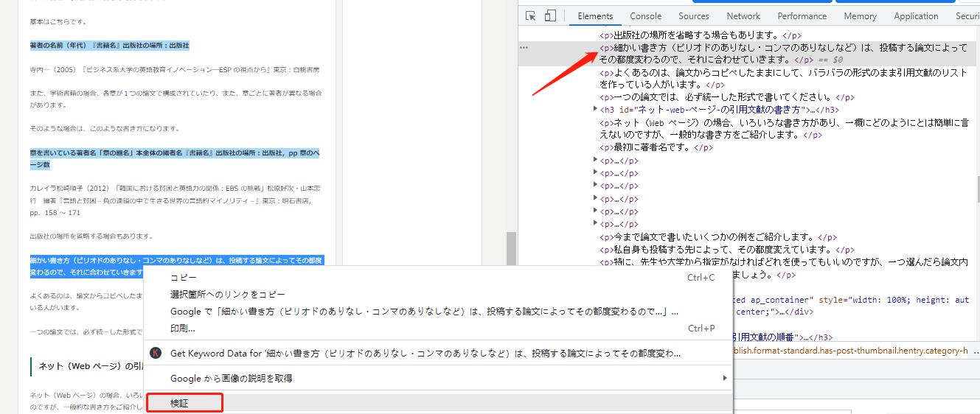
Task: Expand the collapsed <p> right after 最初に著者名です
Action: click(596, 161)
